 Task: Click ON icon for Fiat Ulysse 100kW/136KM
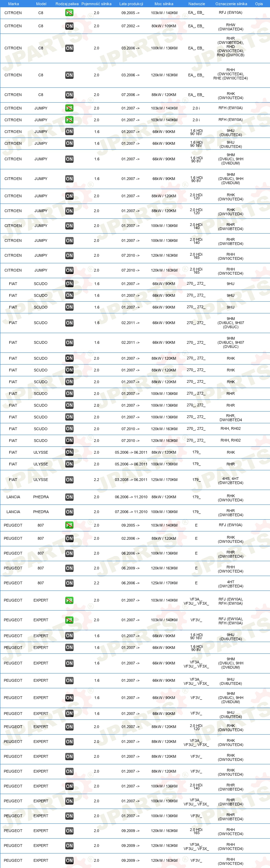[69, 464]
